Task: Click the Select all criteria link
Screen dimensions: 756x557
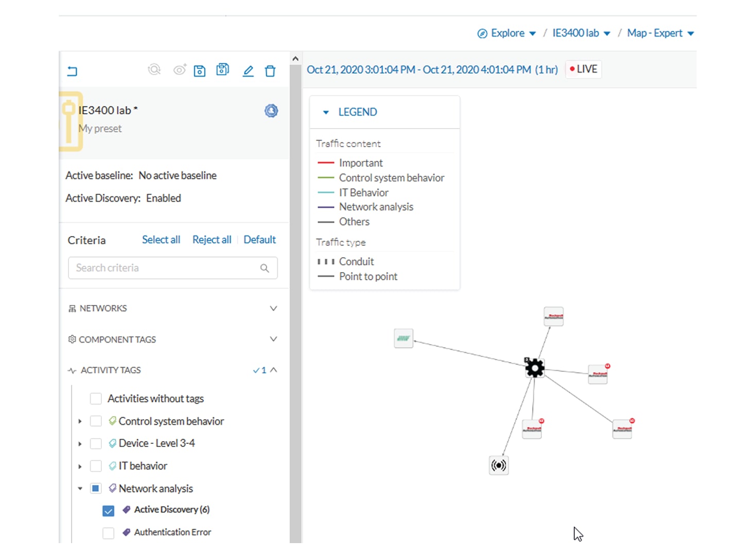Action: (x=161, y=240)
